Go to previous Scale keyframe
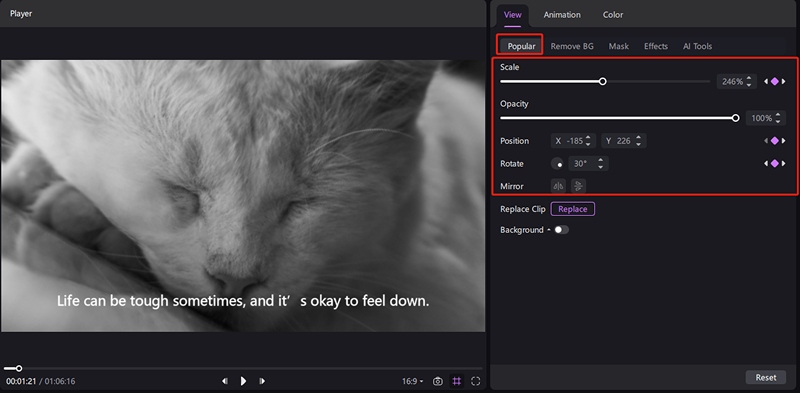This screenshot has width=800, height=393. point(766,81)
